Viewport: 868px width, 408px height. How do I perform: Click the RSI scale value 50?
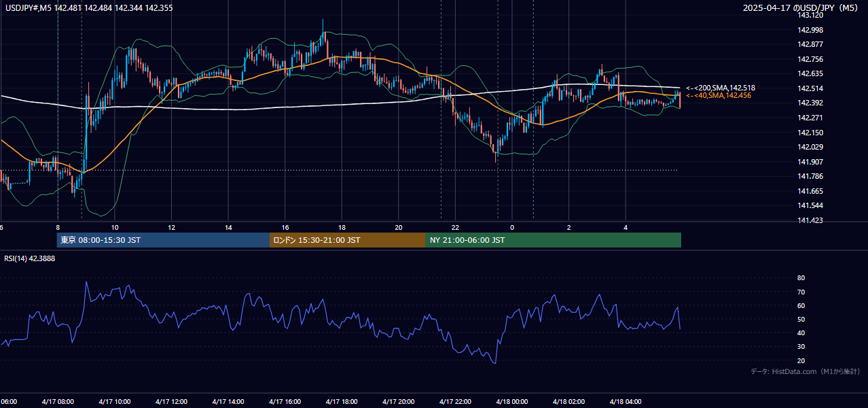[x=801, y=319]
